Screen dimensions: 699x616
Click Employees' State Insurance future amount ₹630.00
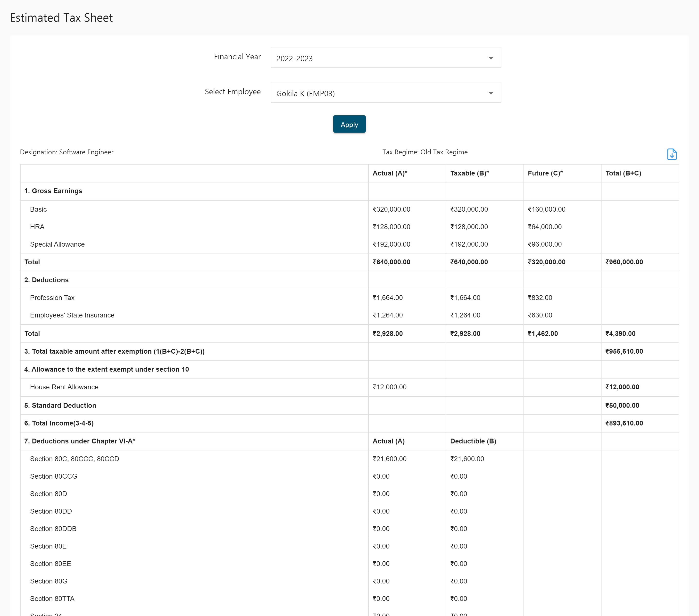tap(540, 315)
